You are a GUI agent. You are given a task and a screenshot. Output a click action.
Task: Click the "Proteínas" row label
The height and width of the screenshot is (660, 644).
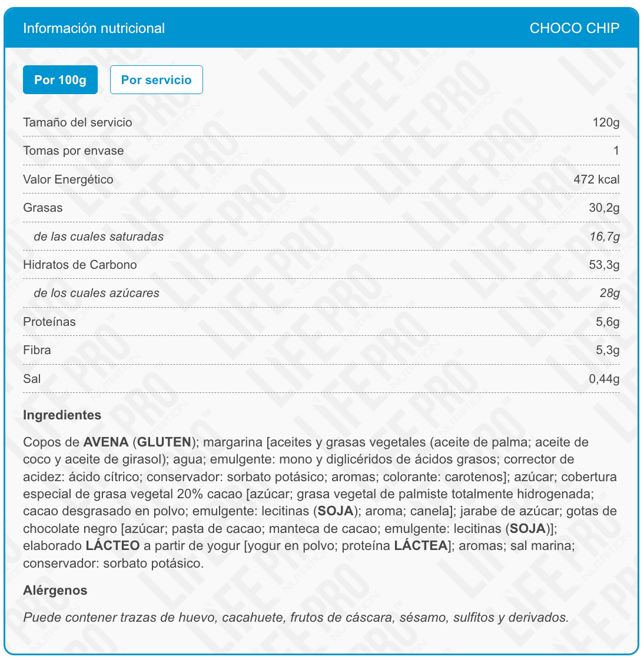click(x=49, y=322)
